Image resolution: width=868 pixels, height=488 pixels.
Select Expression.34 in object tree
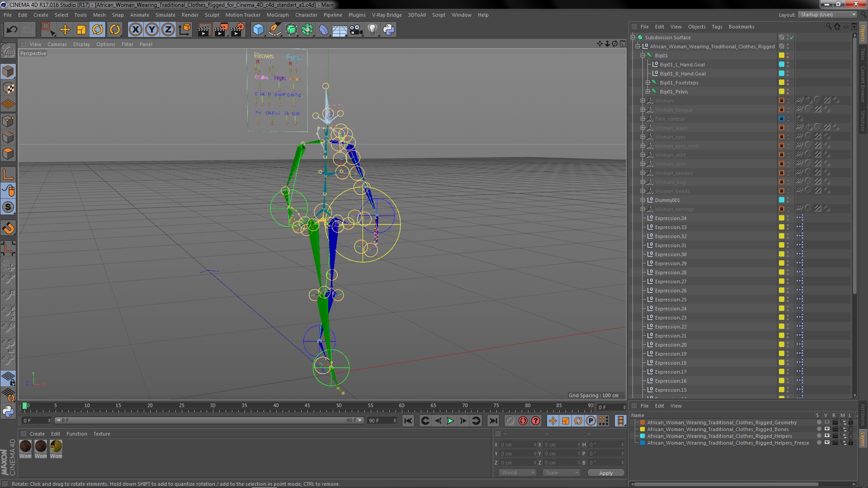670,218
